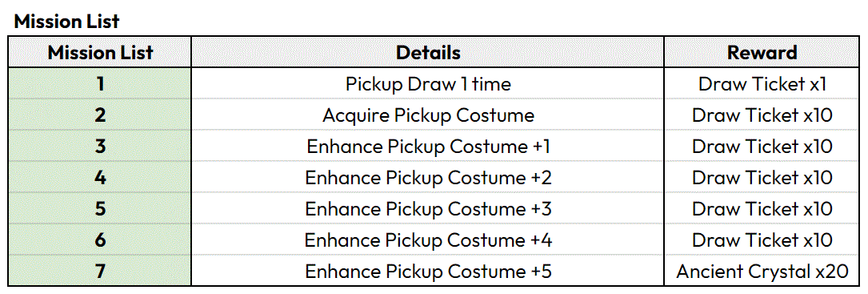
Task: Select 'Enhance Pickup Costume +1' cell
Action: [x=428, y=147]
